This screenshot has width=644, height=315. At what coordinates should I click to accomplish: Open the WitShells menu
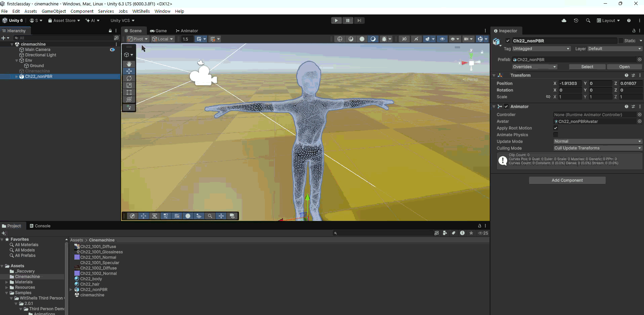coord(141,11)
